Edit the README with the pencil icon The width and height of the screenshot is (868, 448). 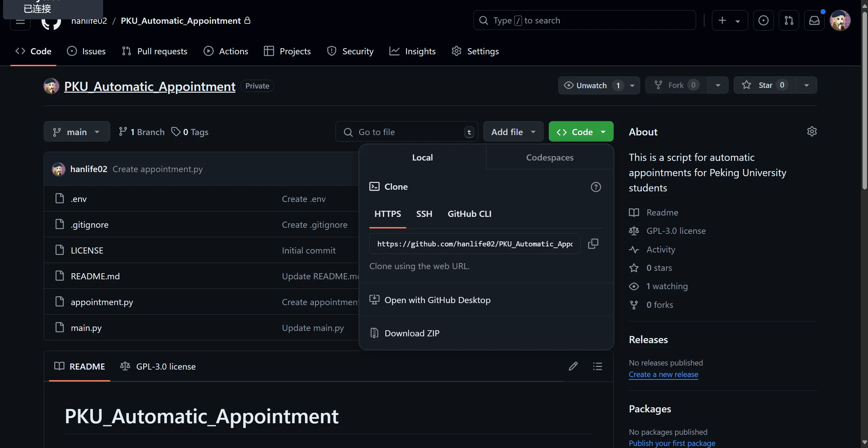pos(573,366)
